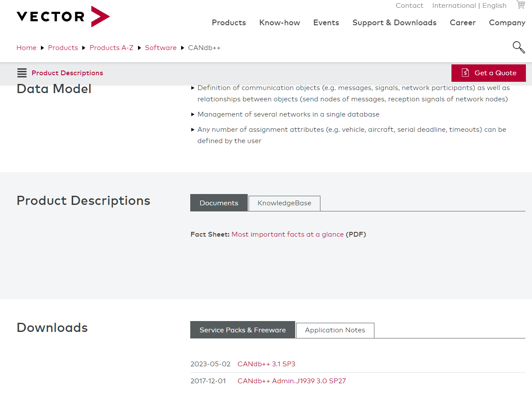Select the Documents tab
532x395 pixels.
[x=219, y=203]
